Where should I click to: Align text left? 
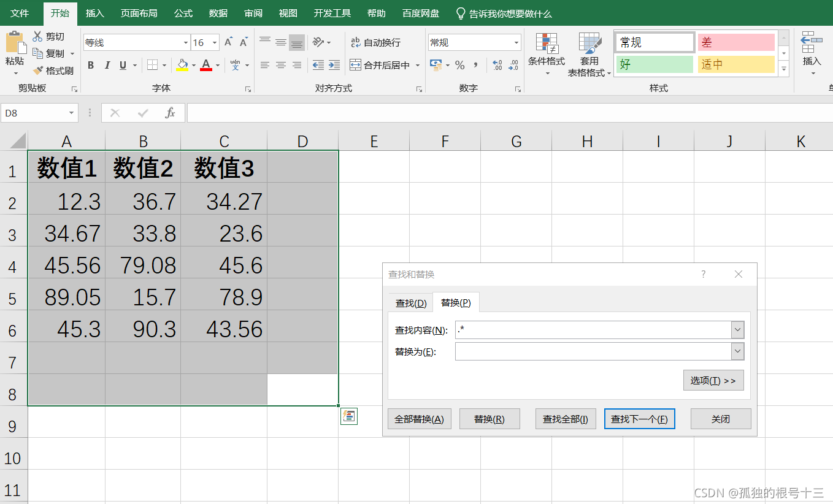coord(265,65)
